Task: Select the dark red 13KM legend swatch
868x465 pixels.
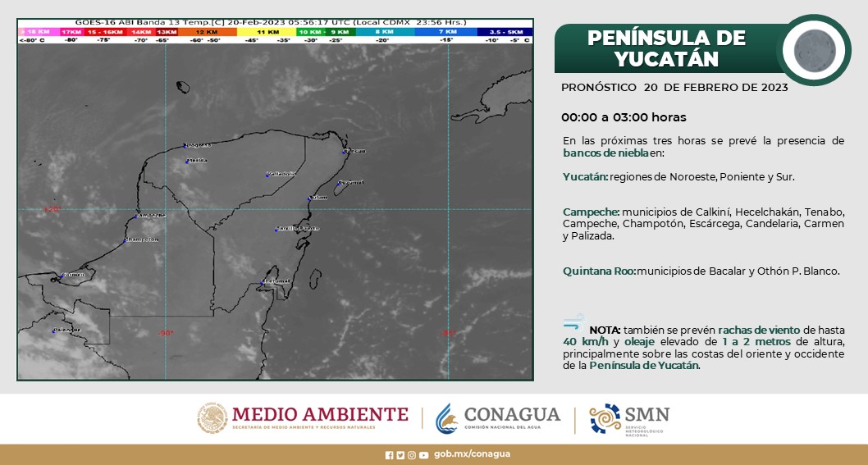Action: (166, 32)
